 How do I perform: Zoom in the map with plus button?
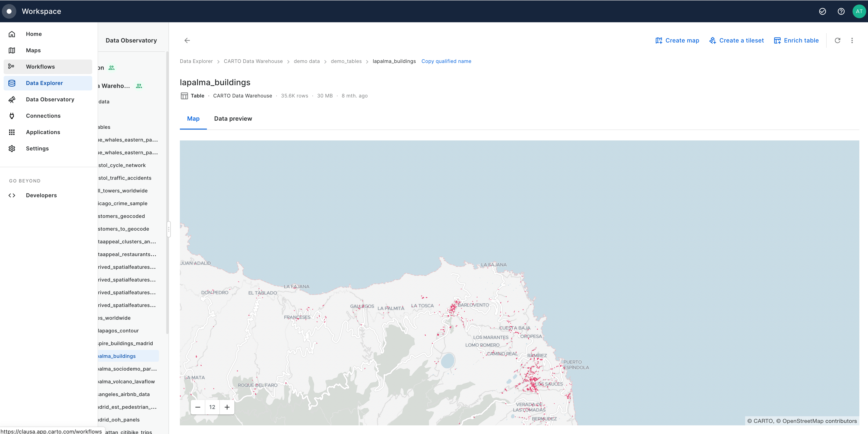(x=227, y=407)
